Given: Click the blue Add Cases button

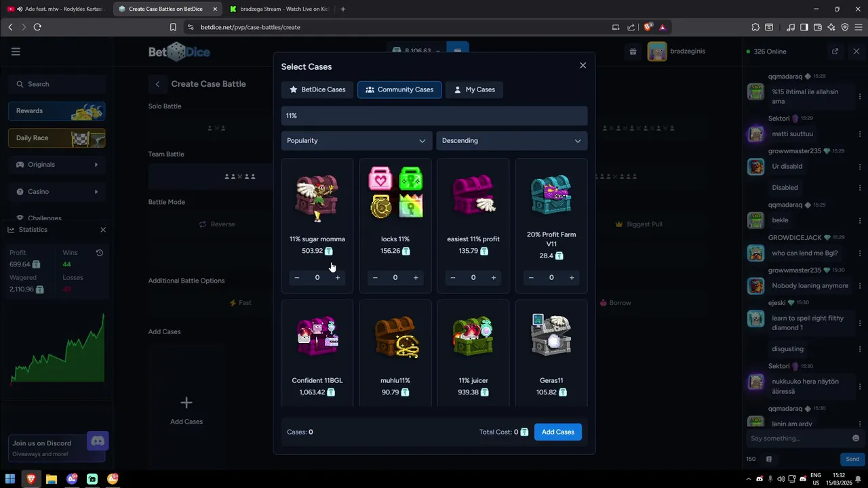Looking at the screenshot, I should coord(558,432).
